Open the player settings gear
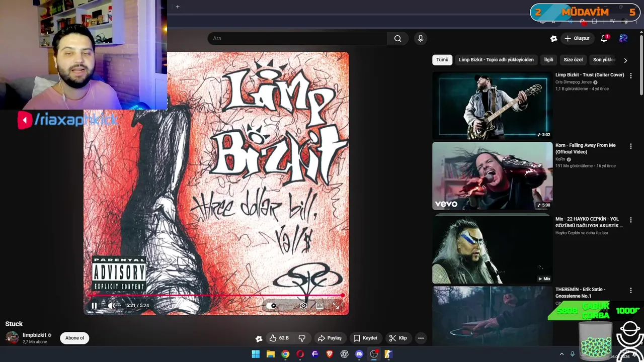This screenshot has height=362, width=644. coord(303,306)
